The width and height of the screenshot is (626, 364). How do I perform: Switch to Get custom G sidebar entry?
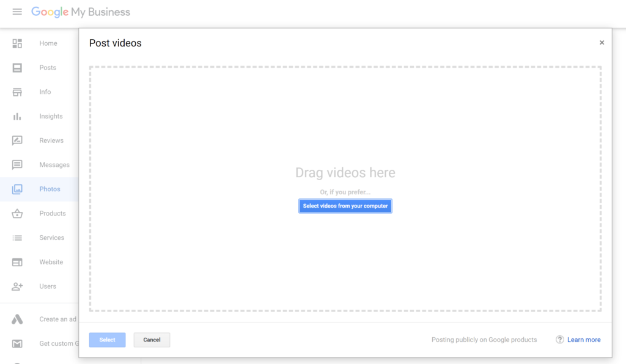pos(17,343)
